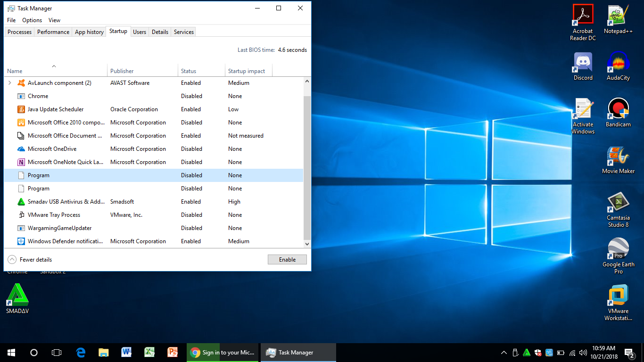Show hidden system tray icons
This screenshot has height=362, width=644.
coord(504,353)
